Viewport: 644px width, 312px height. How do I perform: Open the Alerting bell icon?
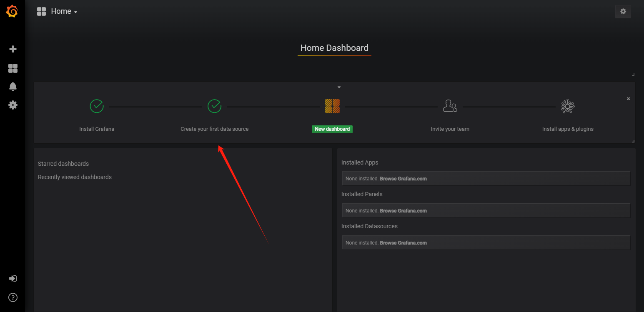click(13, 87)
